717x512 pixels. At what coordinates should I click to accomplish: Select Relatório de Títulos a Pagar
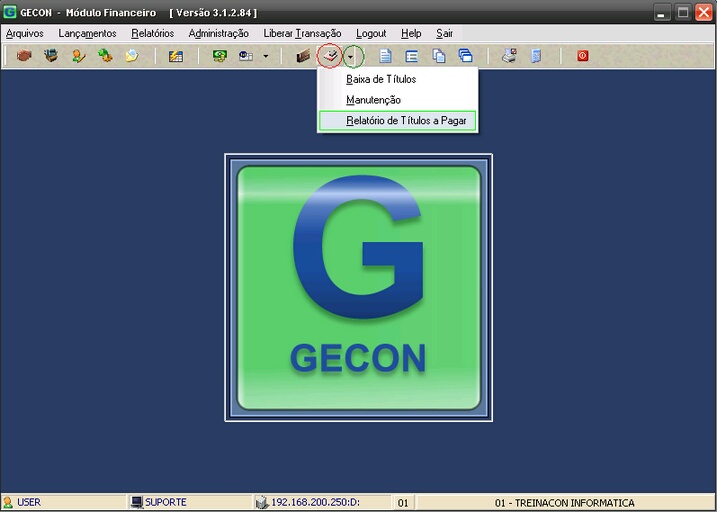point(406,121)
